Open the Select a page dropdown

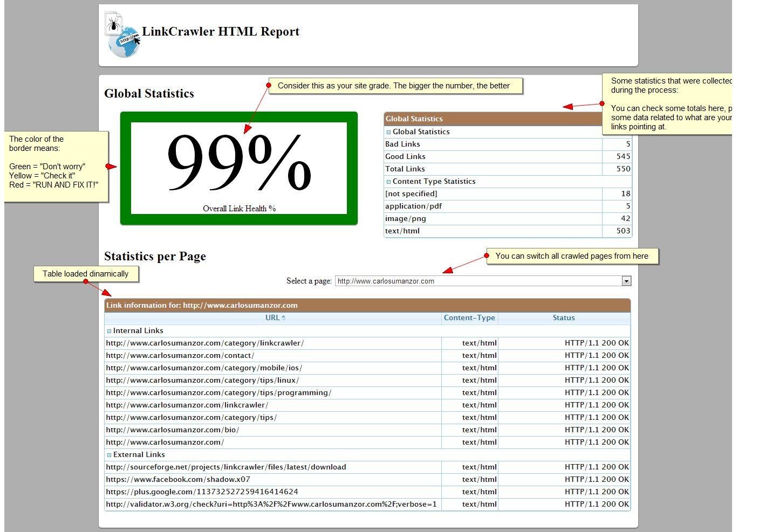pyautogui.click(x=626, y=281)
